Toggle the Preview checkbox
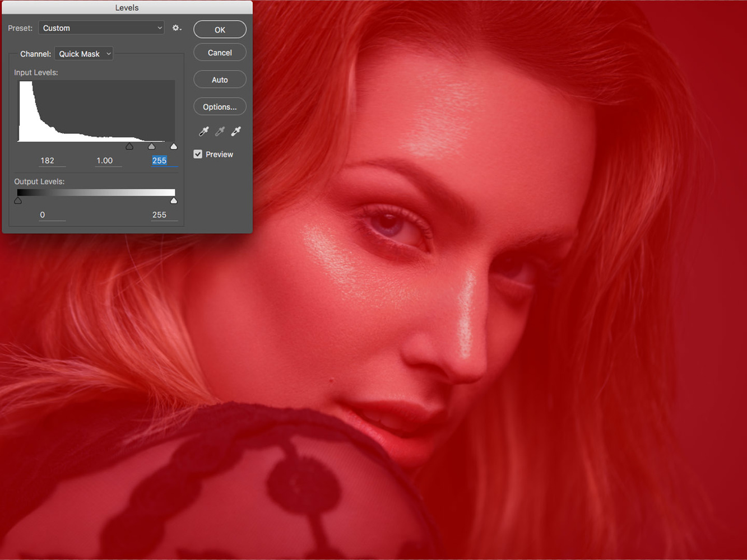The width and height of the screenshot is (747, 560). click(x=198, y=154)
